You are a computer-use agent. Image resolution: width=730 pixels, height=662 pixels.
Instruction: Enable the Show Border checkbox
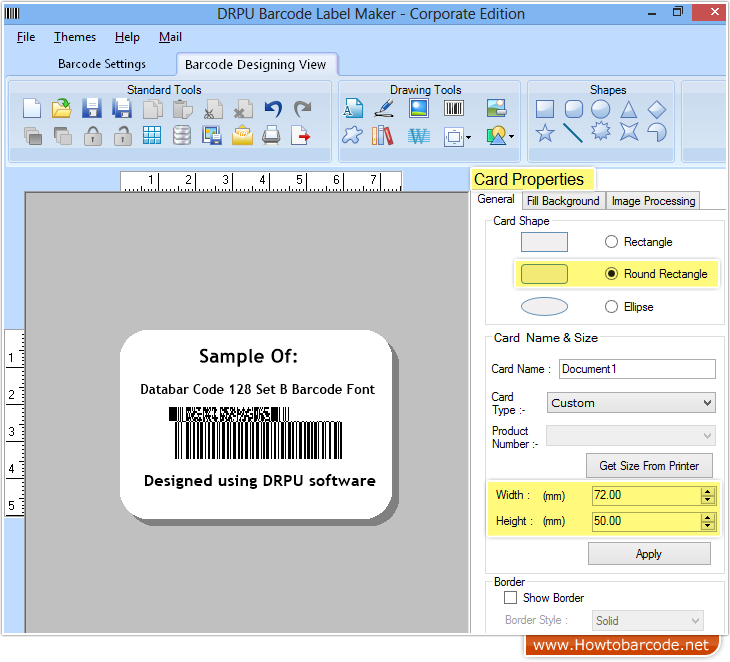click(510, 597)
